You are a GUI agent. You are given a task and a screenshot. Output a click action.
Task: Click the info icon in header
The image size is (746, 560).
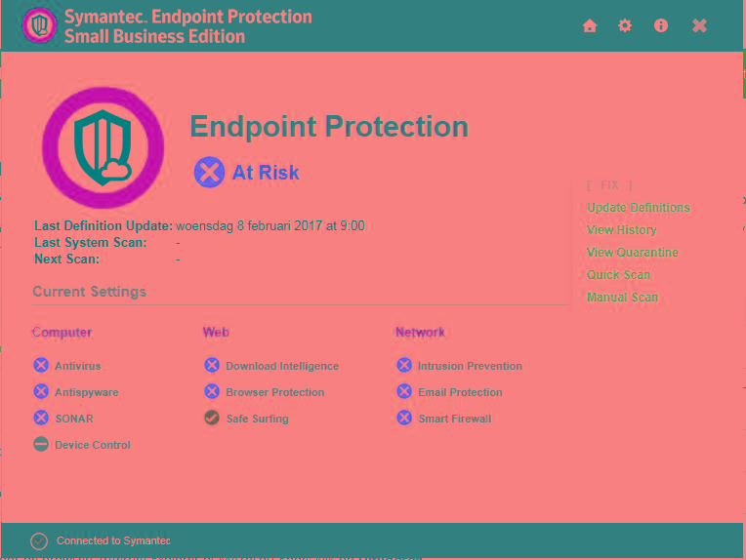click(661, 26)
